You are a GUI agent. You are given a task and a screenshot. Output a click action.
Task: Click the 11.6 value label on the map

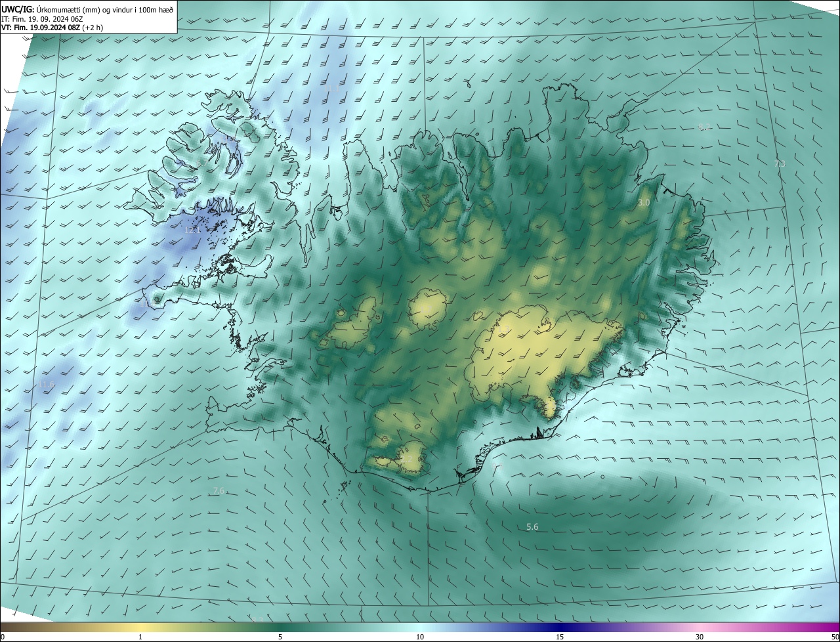click(46, 384)
